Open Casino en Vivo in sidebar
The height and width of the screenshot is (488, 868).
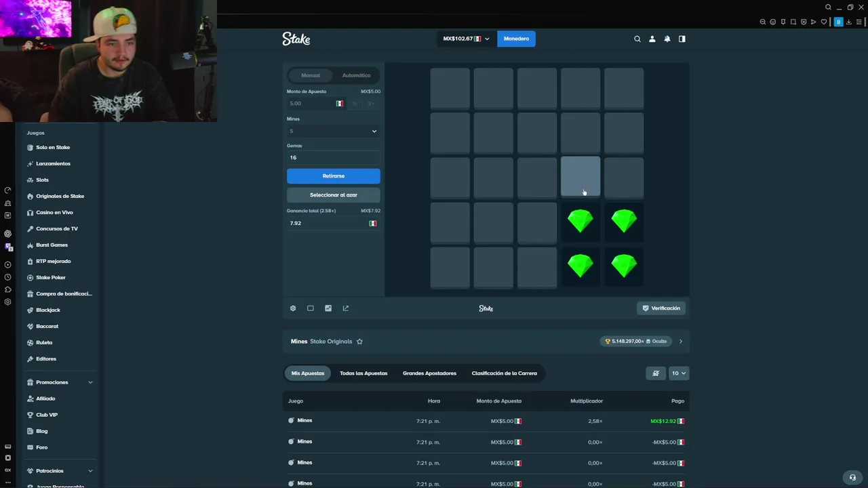[x=54, y=212]
